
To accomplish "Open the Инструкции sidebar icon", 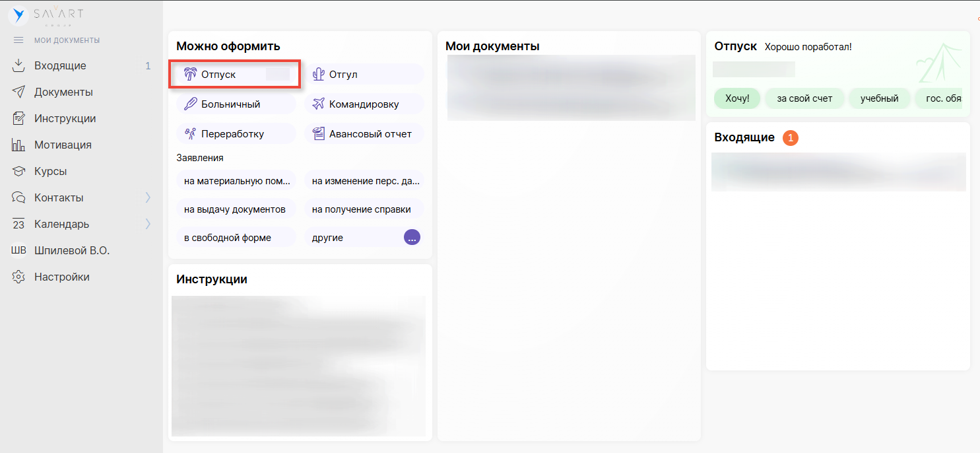I will click(18, 119).
